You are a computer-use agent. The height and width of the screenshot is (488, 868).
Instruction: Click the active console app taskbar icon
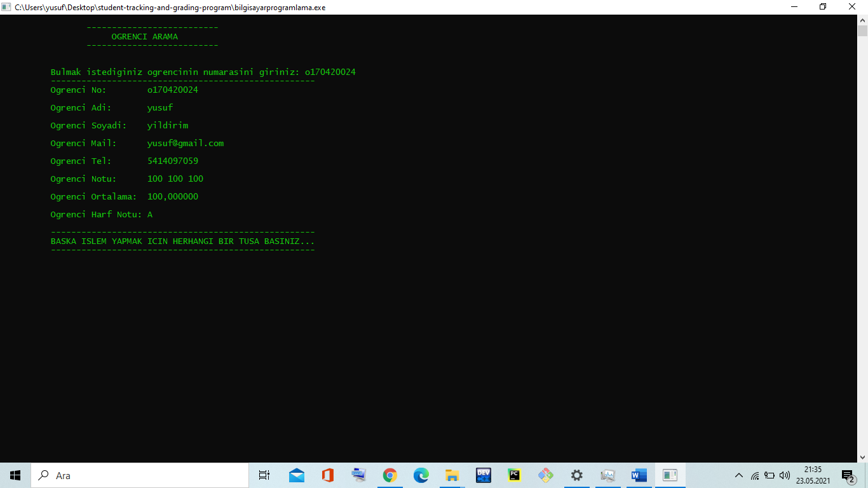pyautogui.click(x=670, y=475)
